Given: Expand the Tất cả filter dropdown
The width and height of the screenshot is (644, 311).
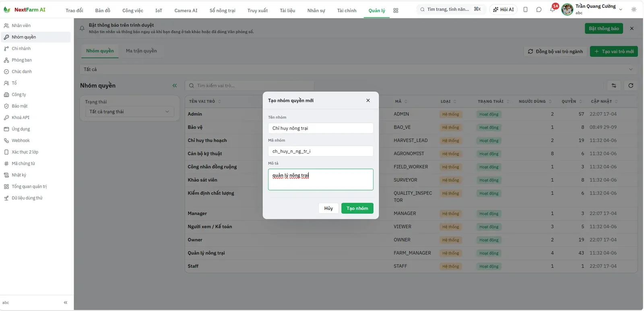Looking at the screenshot, I should [x=358, y=69].
